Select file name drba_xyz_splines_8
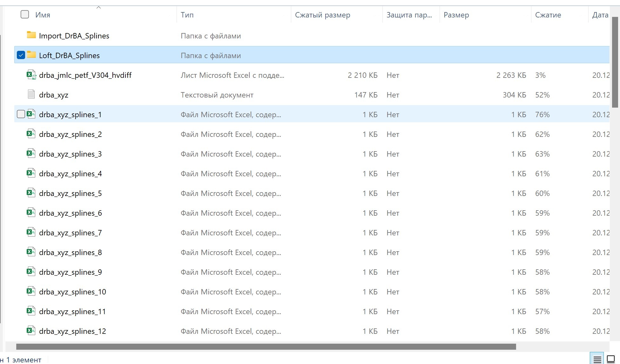 (x=70, y=253)
